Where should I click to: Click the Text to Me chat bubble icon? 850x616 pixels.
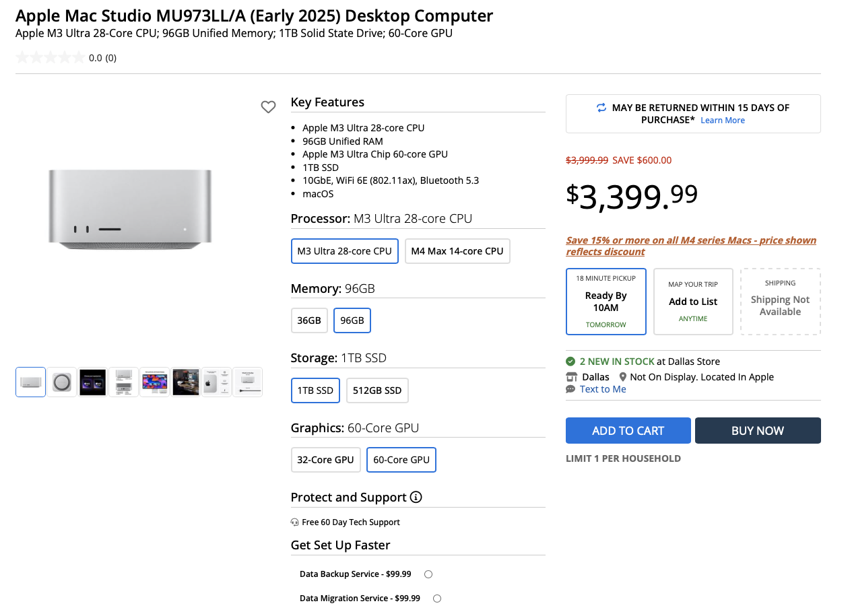point(570,389)
